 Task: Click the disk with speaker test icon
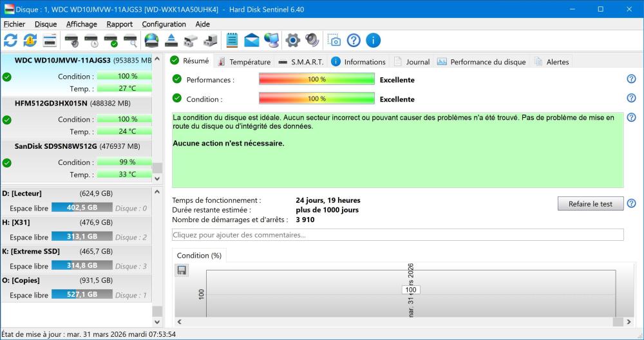[x=71, y=40]
